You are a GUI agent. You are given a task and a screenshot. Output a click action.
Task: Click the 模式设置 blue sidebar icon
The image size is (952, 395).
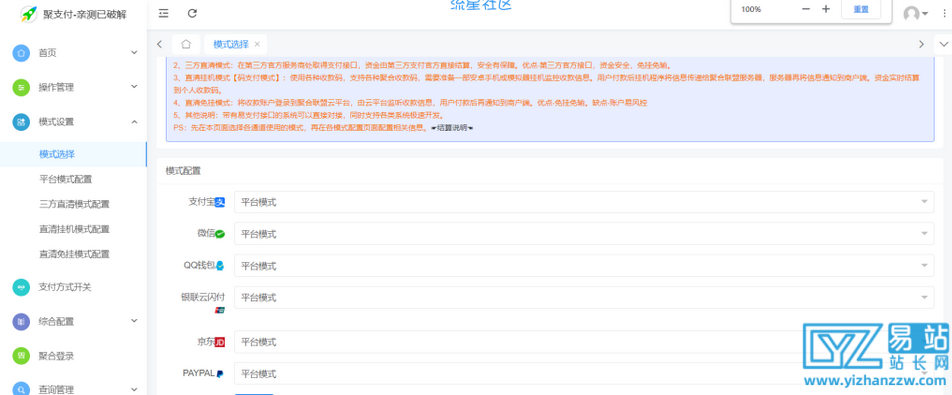point(21,122)
